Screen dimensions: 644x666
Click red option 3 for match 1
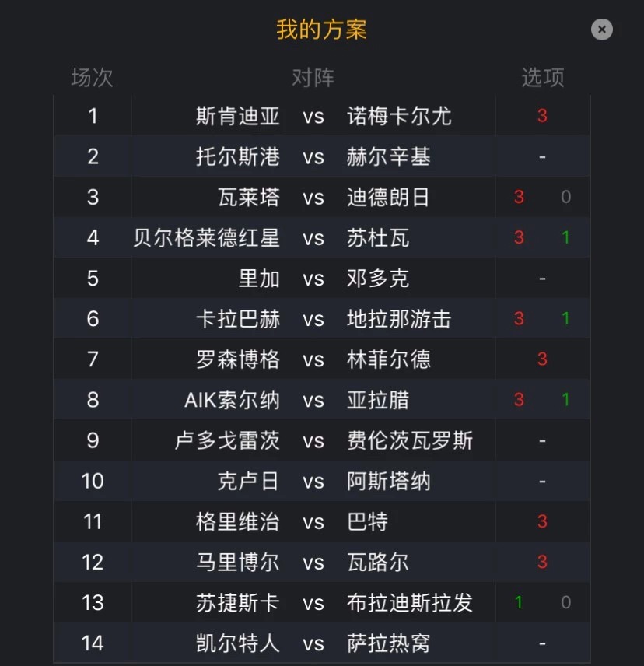[x=542, y=115]
